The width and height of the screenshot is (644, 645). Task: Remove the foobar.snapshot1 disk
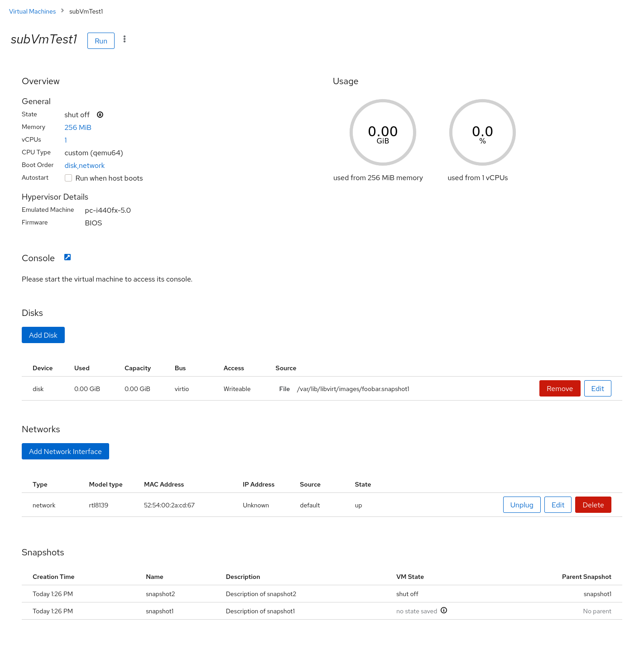[560, 388]
